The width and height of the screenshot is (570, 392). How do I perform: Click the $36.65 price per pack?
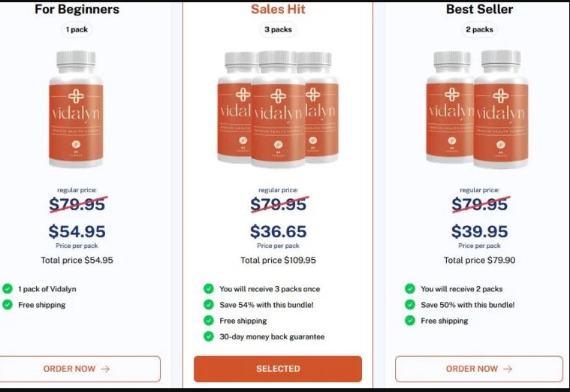click(x=278, y=232)
